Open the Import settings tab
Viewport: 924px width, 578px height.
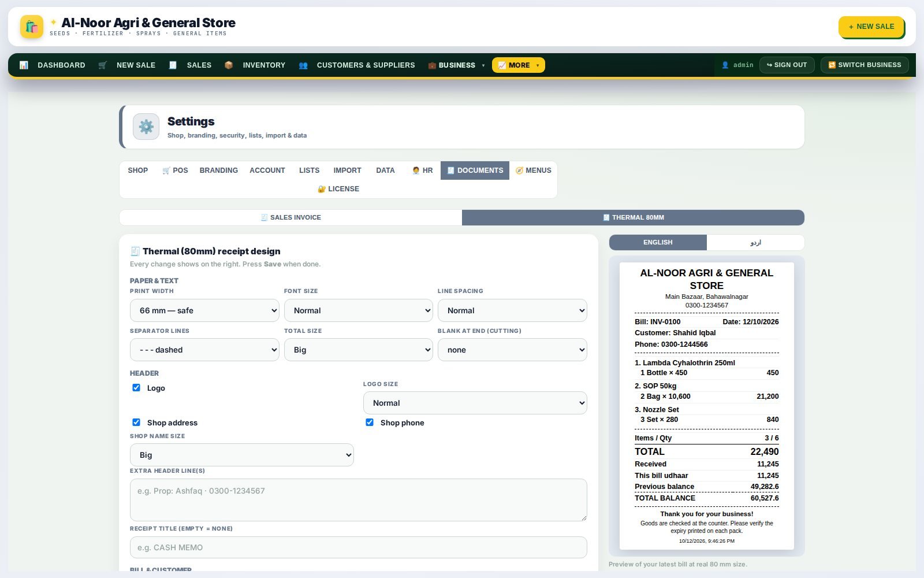(x=347, y=171)
